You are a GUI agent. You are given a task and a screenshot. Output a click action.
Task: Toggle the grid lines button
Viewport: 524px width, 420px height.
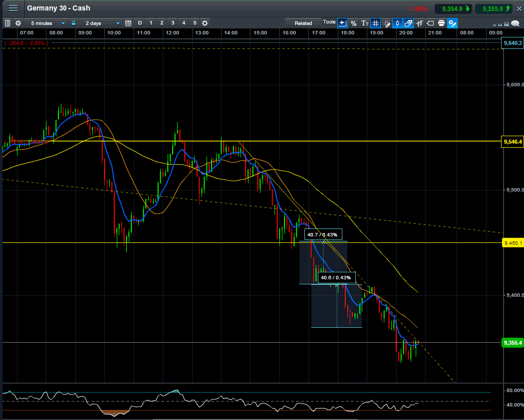(x=375, y=23)
